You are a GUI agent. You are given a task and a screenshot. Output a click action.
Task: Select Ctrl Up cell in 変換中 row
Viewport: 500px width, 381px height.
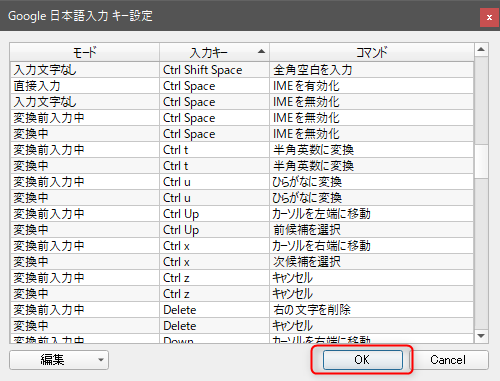point(214,230)
